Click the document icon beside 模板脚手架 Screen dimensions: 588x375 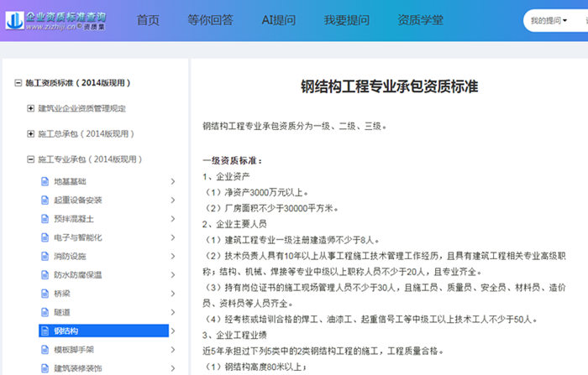[45, 350]
